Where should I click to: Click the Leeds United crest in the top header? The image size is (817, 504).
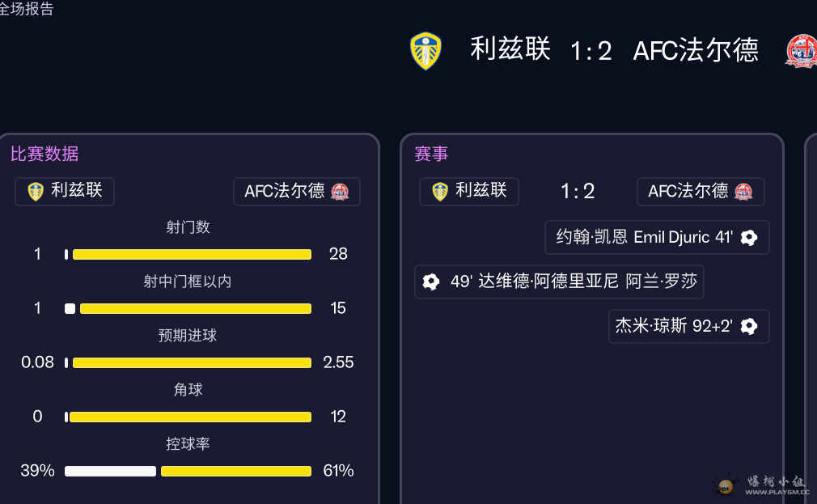425,51
